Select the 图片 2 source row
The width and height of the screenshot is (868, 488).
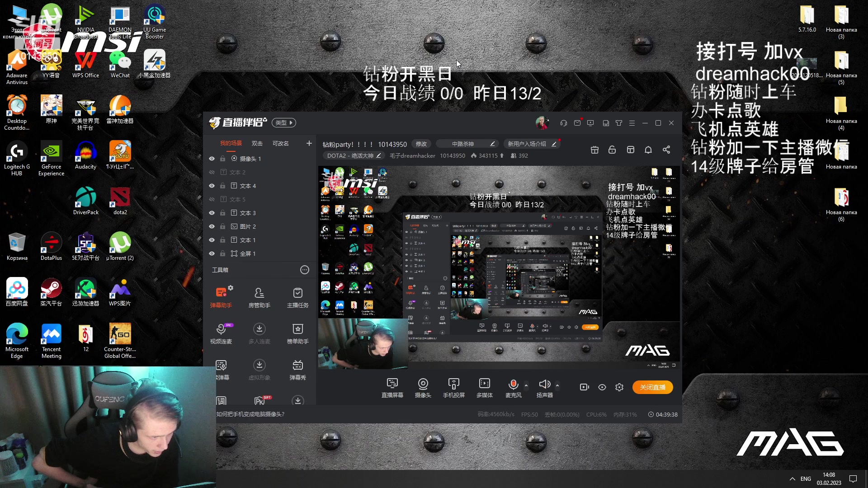259,226
